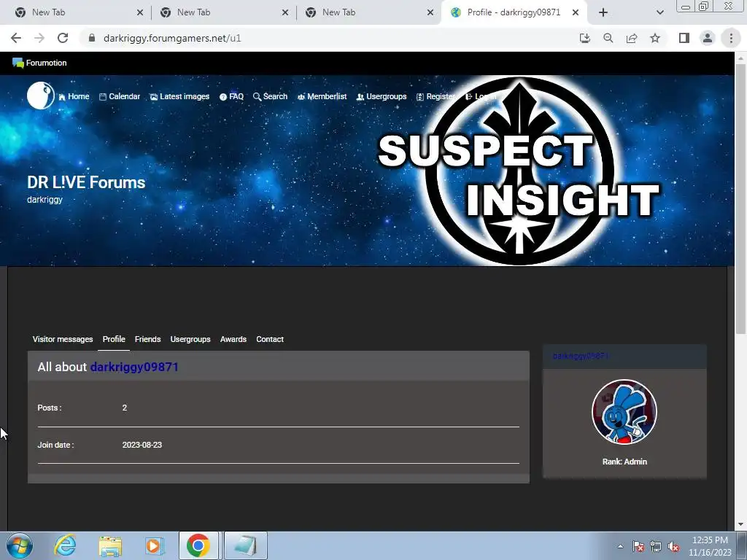
Task: Click the Rank: Admin text
Action: (624, 462)
